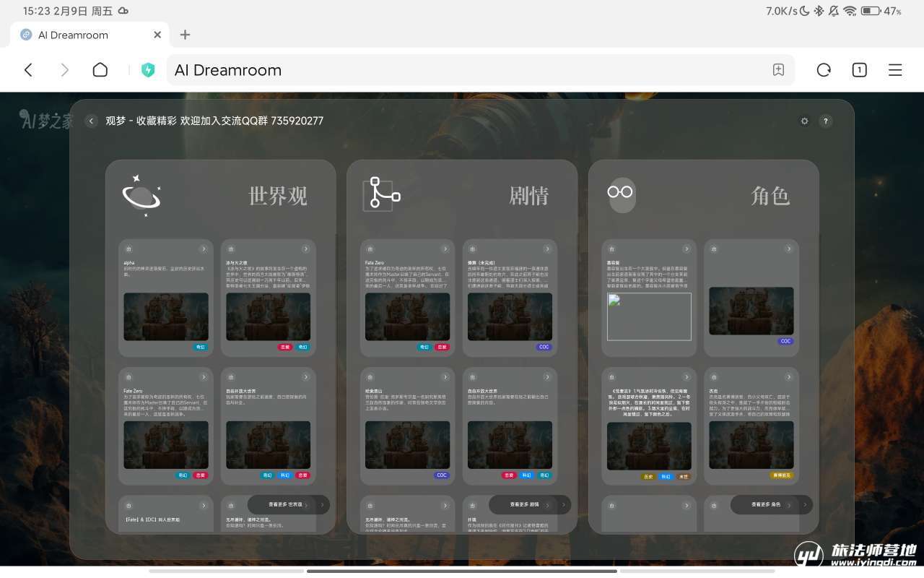
Task: Open the settings gear in the panel header
Action: click(805, 121)
